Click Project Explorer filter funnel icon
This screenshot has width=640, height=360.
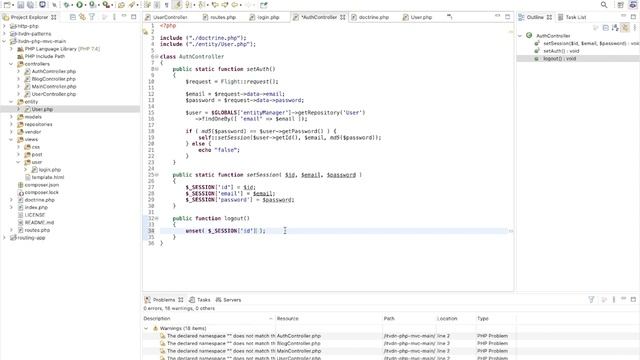[x=92, y=17]
